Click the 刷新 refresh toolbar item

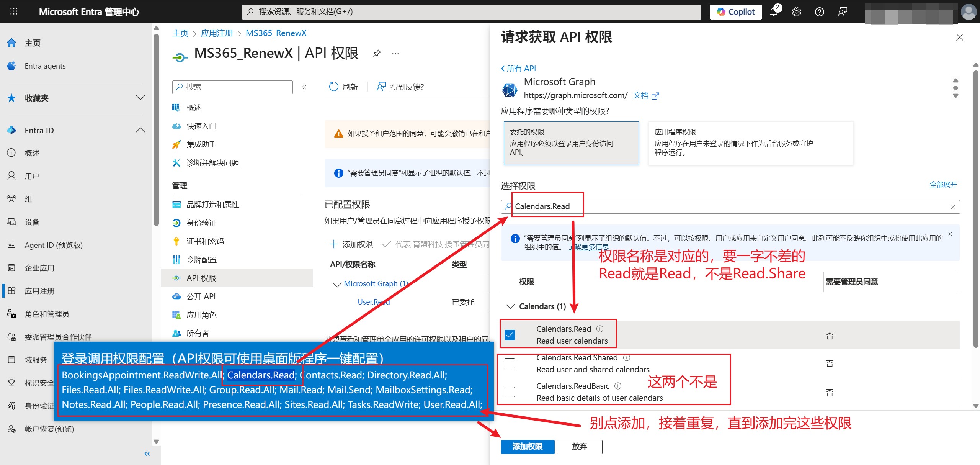(343, 87)
